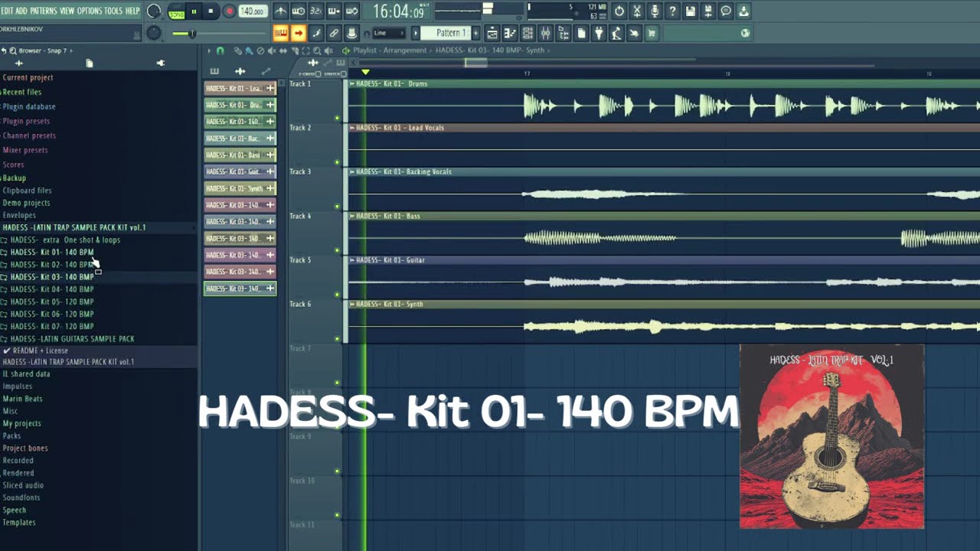Click the orange arrow auto-scroll button
This screenshot has width=980, height=551.
click(x=299, y=33)
